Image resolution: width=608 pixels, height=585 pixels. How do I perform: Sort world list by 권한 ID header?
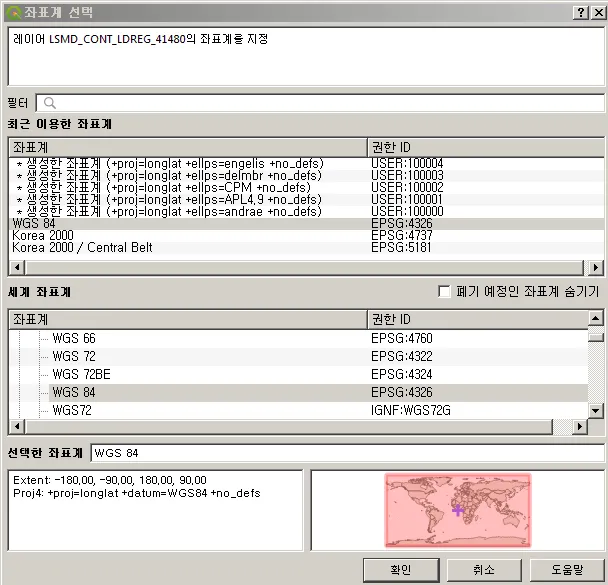pyautogui.click(x=476, y=319)
